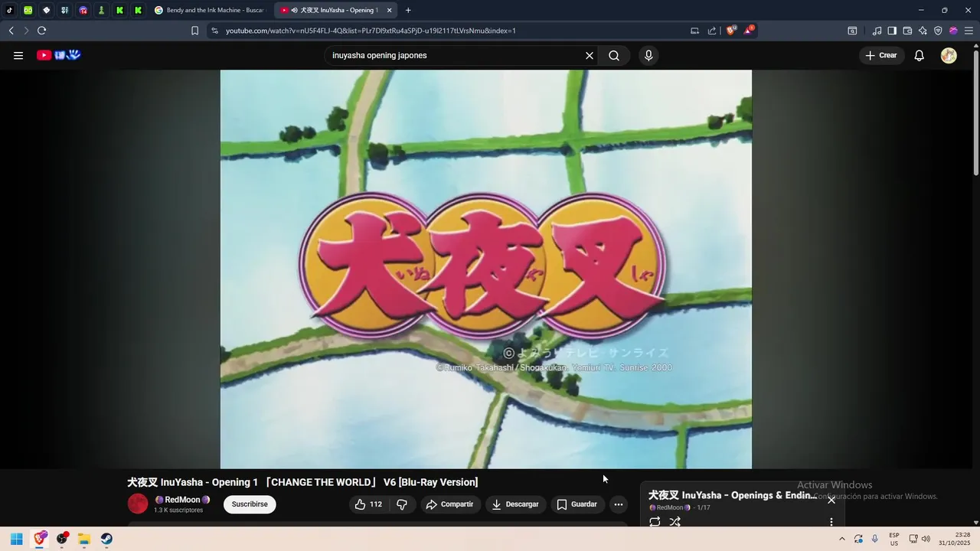
Task: Open Brave Shields lion icon
Action: 730,31
